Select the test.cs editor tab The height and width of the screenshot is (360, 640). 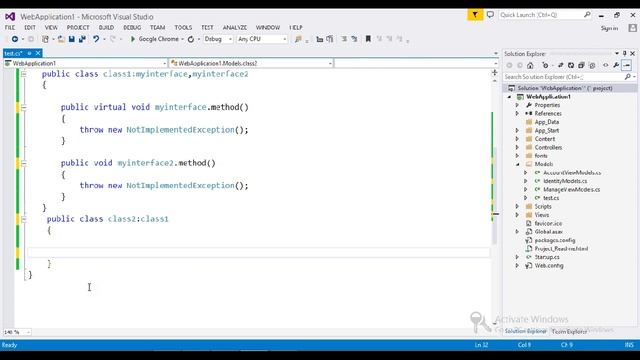point(13,53)
